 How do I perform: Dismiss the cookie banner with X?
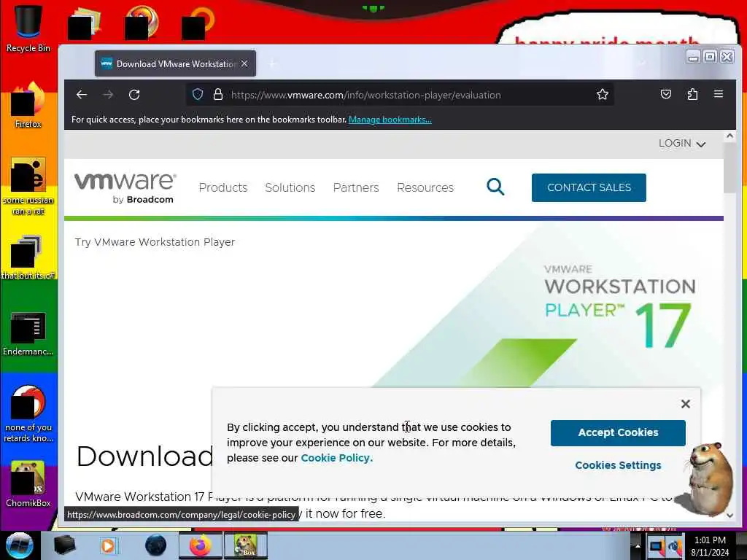[x=686, y=404]
